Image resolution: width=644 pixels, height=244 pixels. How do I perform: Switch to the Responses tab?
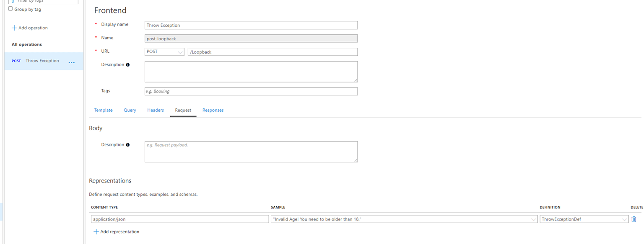pyautogui.click(x=213, y=110)
